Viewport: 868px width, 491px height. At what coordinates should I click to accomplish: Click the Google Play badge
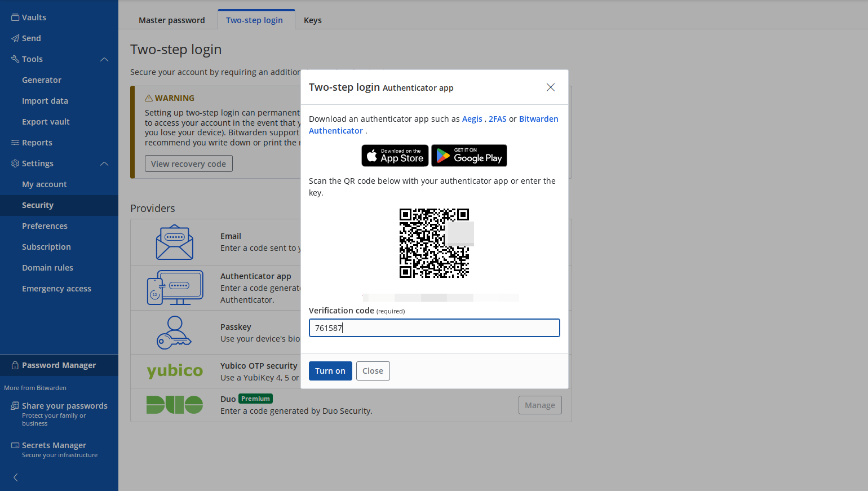coord(469,156)
